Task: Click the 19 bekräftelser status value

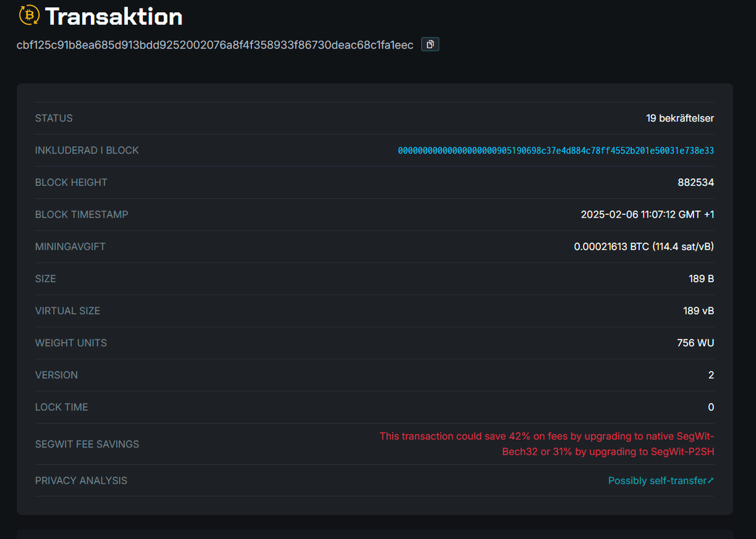Action: [x=680, y=118]
